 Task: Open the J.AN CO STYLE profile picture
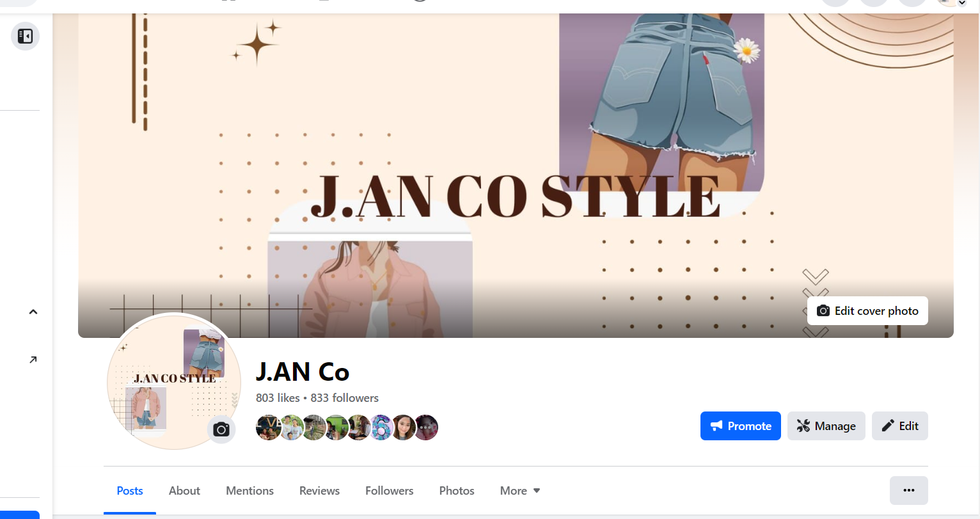click(174, 381)
